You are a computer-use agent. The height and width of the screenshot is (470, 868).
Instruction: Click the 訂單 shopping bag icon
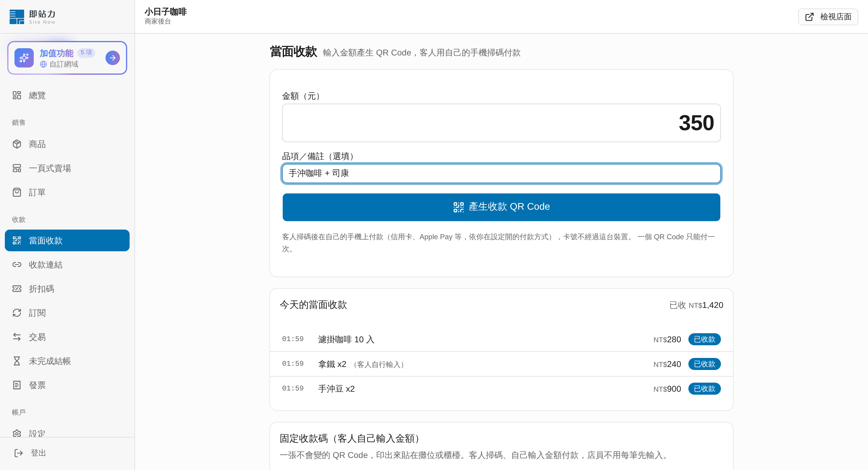click(x=17, y=193)
